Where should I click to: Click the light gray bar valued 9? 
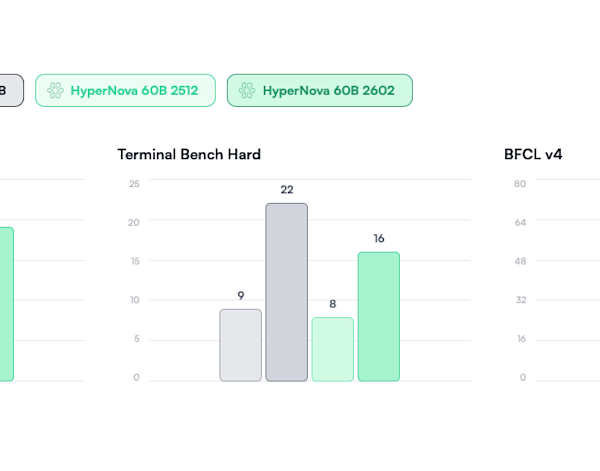[240, 345]
